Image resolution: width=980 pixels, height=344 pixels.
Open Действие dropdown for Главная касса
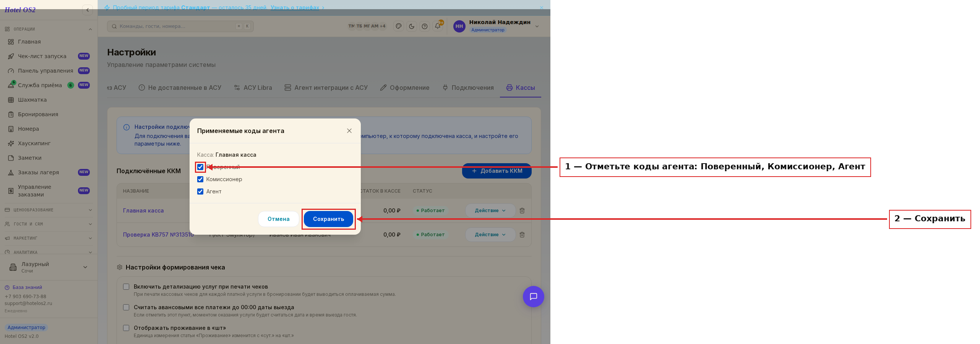coord(490,211)
